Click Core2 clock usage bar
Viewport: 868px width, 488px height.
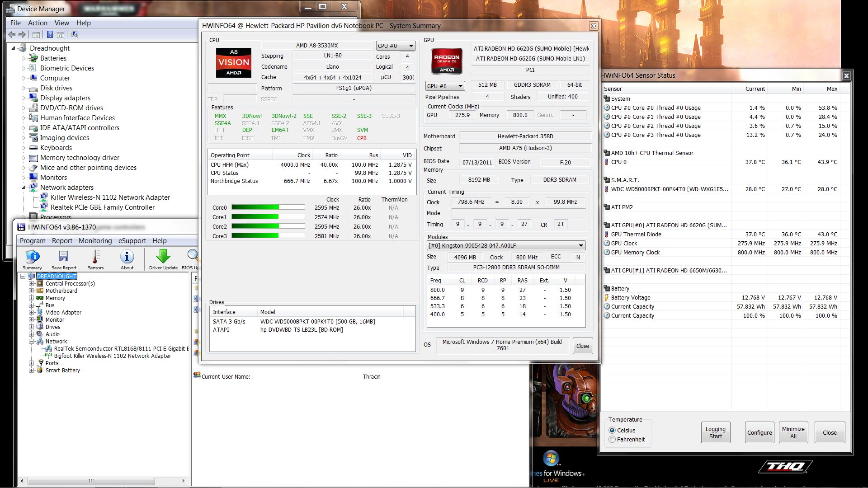click(268, 226)
